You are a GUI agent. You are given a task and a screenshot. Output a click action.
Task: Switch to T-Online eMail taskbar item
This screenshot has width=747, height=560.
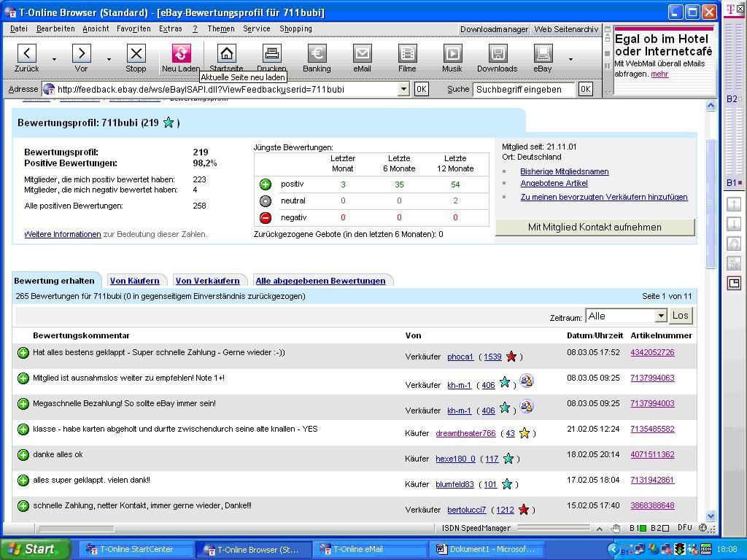(369, 549)
